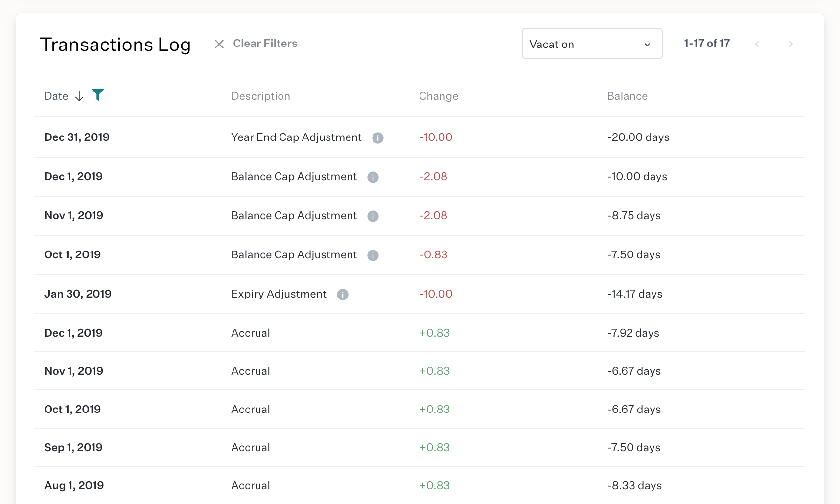This screenshot has width=840, height=504.
Task: Open info icon for Expiry Adjustment
Action: [343, 295]
